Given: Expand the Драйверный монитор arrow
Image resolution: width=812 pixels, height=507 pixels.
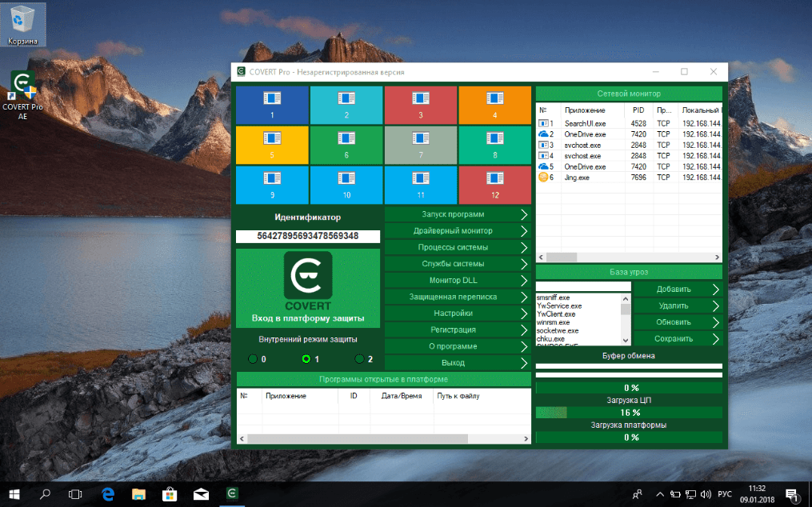Looking at the screenshot, I should [x=523, y=231].
